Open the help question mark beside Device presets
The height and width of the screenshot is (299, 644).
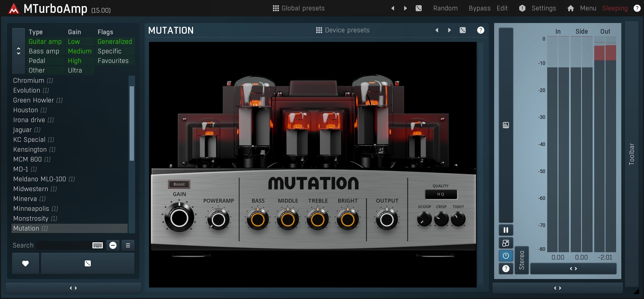click(480, 30)
